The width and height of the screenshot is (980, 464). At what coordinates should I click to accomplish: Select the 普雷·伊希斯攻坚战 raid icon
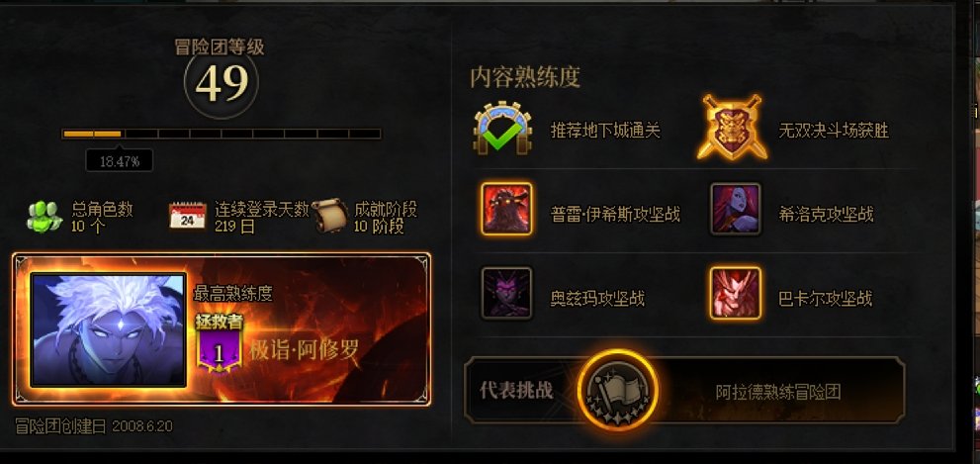point(507,209)
